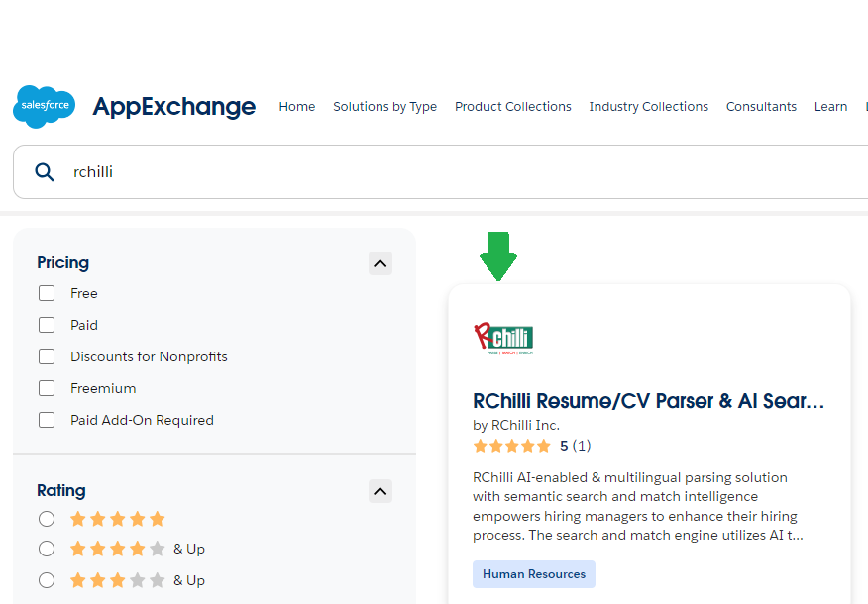Check the Paid pricing checkbox
The width and height of the screenshot is (868, 604).
pyautogui.click(x=47, y=325)
